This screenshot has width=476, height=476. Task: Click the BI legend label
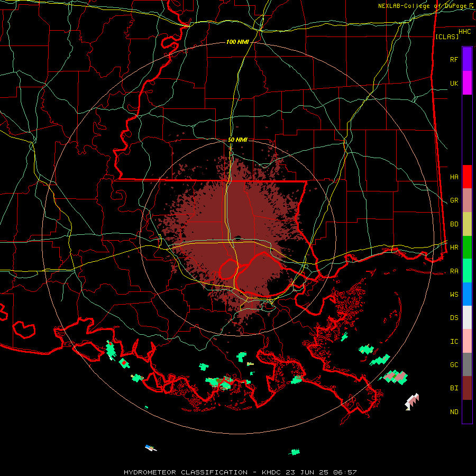tap(454, 388)
